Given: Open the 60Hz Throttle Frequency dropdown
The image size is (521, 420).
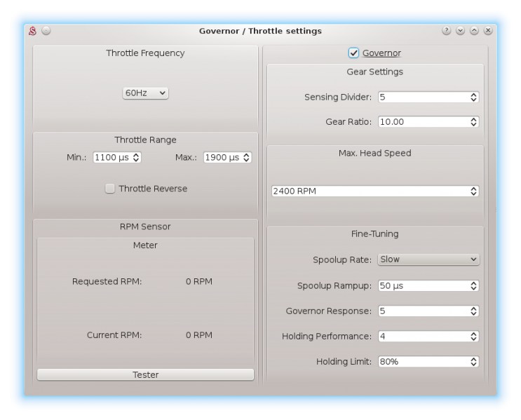Looking at the screenshot, I should [x=146, y=93].
